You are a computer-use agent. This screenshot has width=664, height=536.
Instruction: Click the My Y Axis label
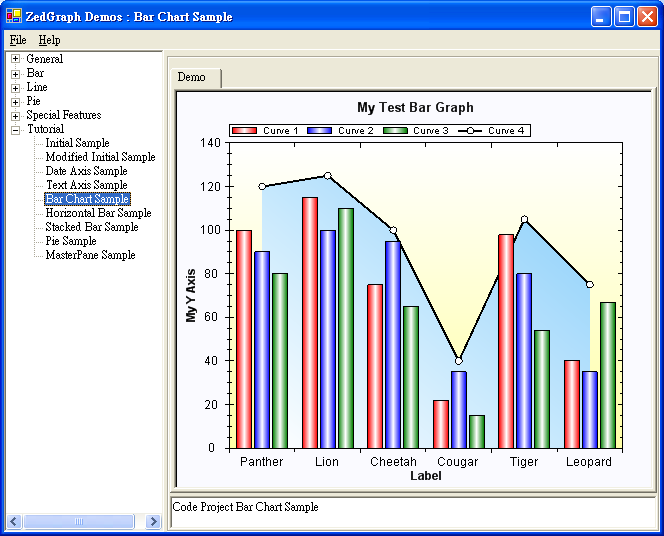coord(191,295)
